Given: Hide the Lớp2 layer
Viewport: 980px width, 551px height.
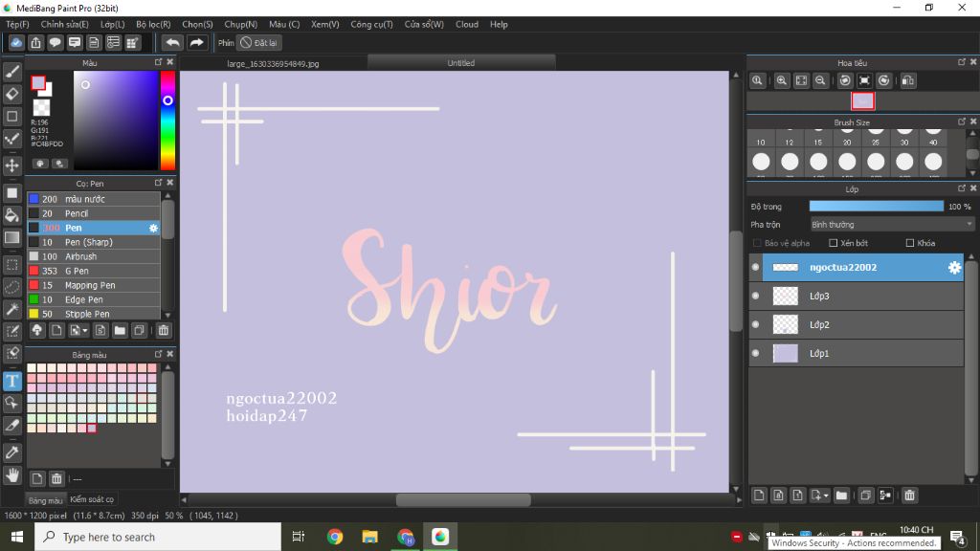Looking at the screenshot, I should pyautogui.click(x=756, y=325).
